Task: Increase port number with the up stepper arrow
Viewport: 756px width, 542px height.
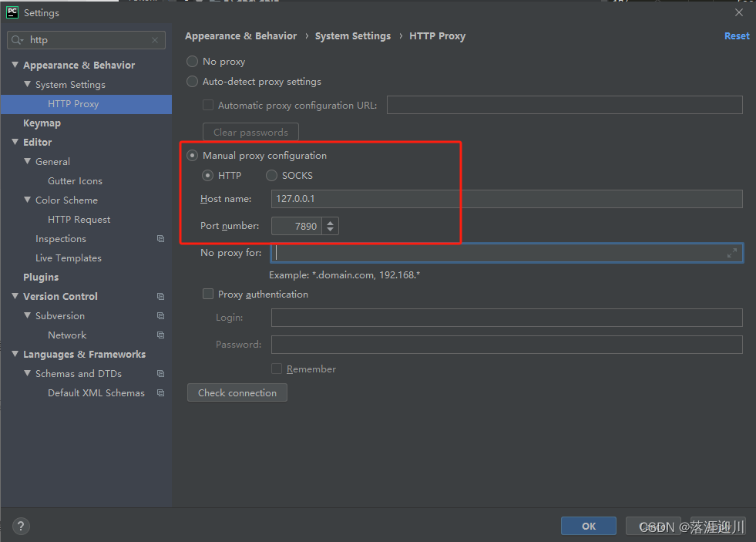Action: pyautogui.click(x=331, y=222)
